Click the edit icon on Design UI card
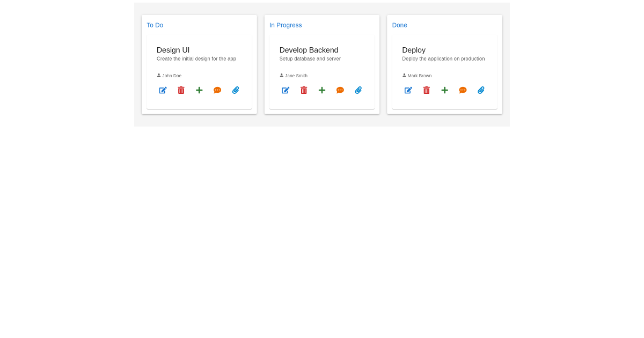 tap(163, 90)
